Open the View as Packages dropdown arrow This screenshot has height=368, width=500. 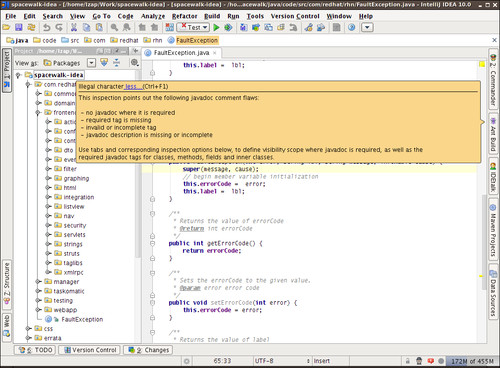click(91, 63)
